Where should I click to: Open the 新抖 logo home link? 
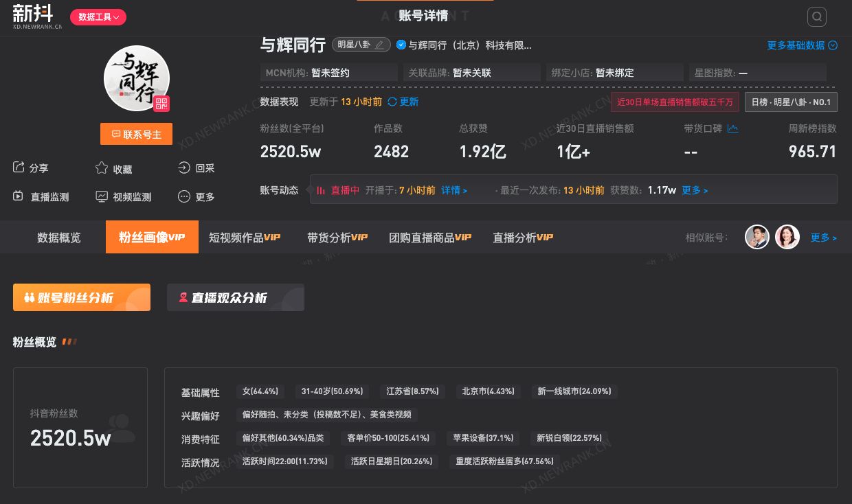[x=37, y=16]
